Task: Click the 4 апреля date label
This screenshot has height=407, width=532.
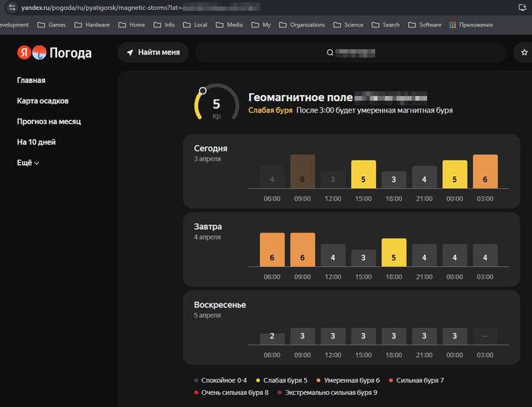Action: tap(207, 237)
